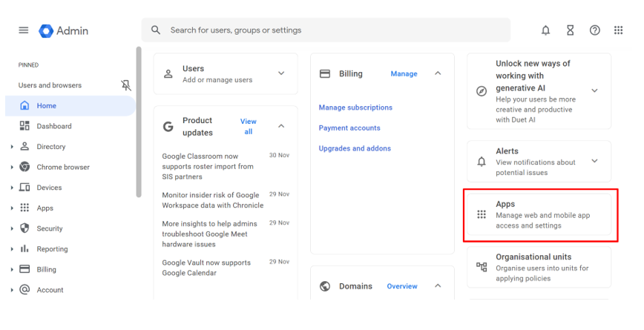The width and height of the screenshot is (644, 330).
Task: Click the Google Admin logo
Action: pos(64,31)
